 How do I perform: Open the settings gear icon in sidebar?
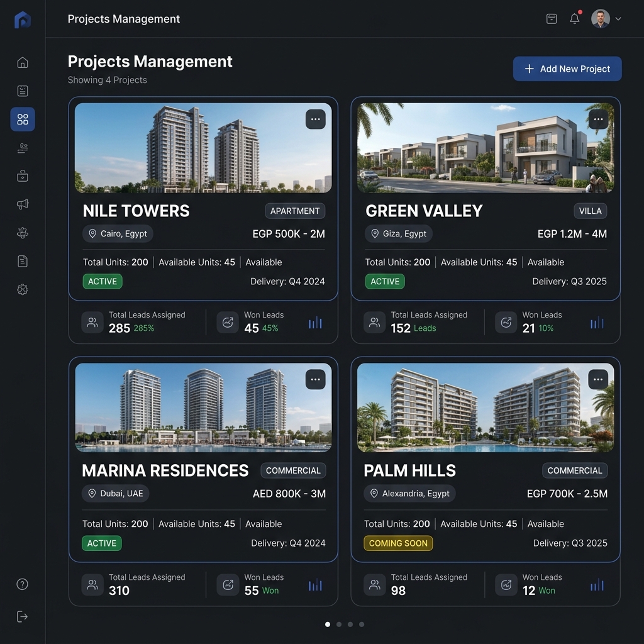[x=23, y=289]
